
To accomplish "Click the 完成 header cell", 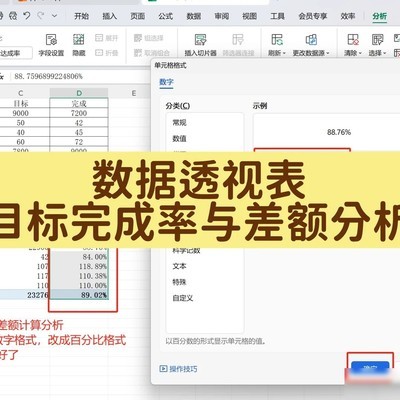I will [x=79, y=103].
